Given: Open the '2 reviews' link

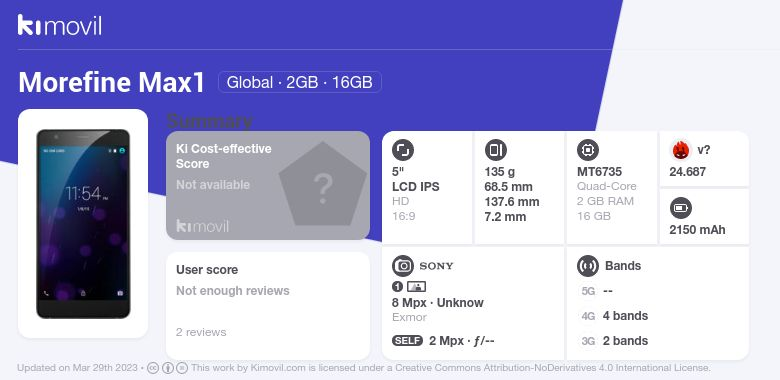Looking at the screenshot, I should pos(201,332).
